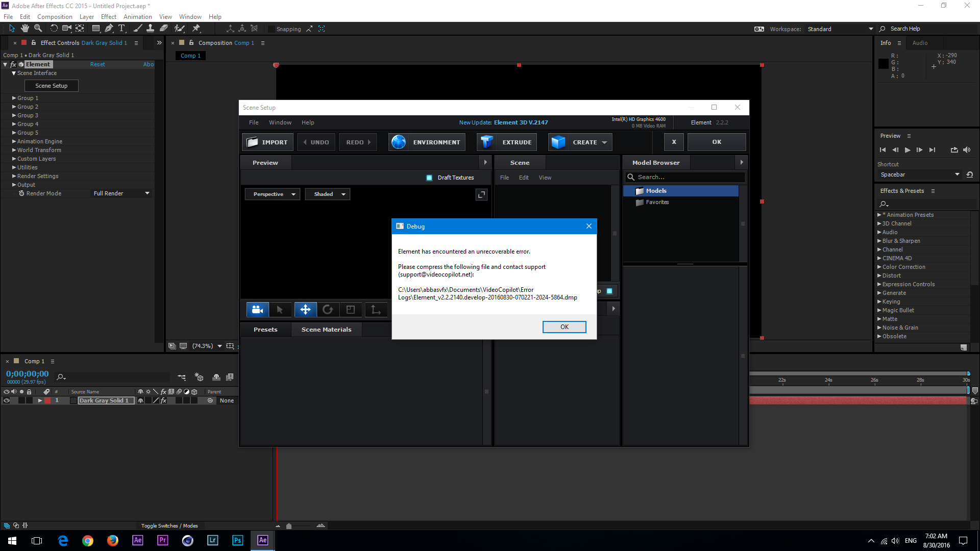Toggle the shy switch on Dark Gray Solid 1 layer
The image size is (980, 551).
click(140, 400)
